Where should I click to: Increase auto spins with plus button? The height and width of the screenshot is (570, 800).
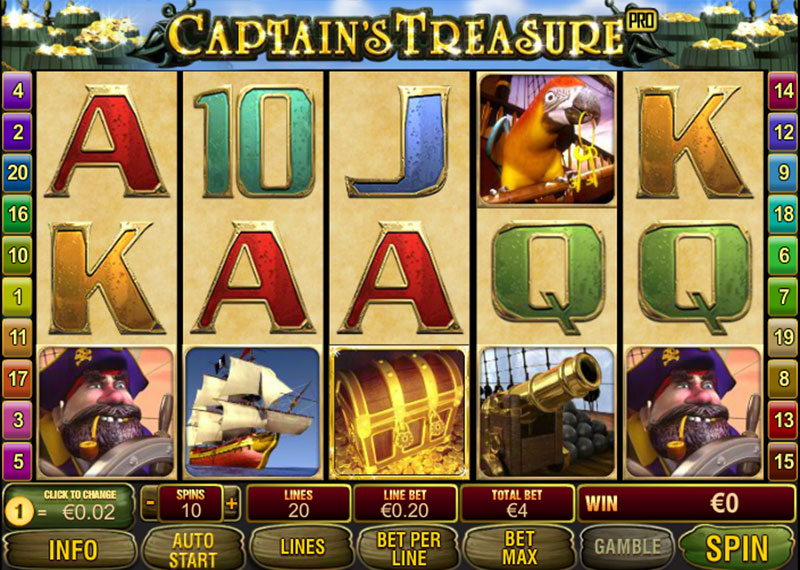[232, 503]
